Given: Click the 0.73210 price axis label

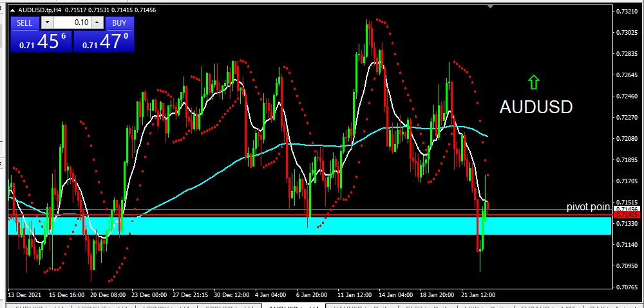Looking at the screenshot, I should click(627, 12).
